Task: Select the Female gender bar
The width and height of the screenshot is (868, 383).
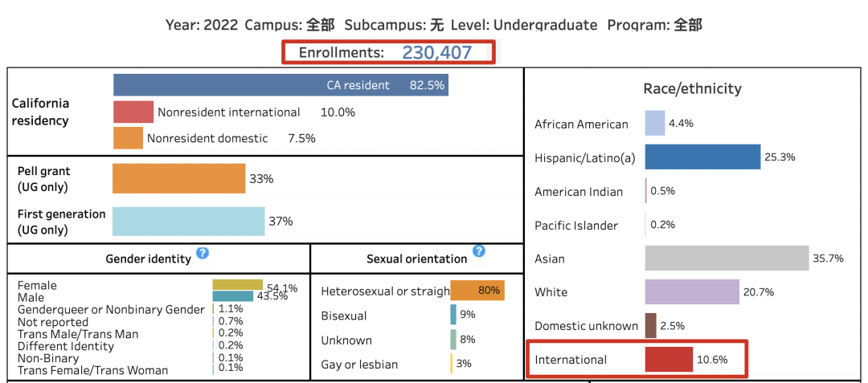Action: [237, 285]
